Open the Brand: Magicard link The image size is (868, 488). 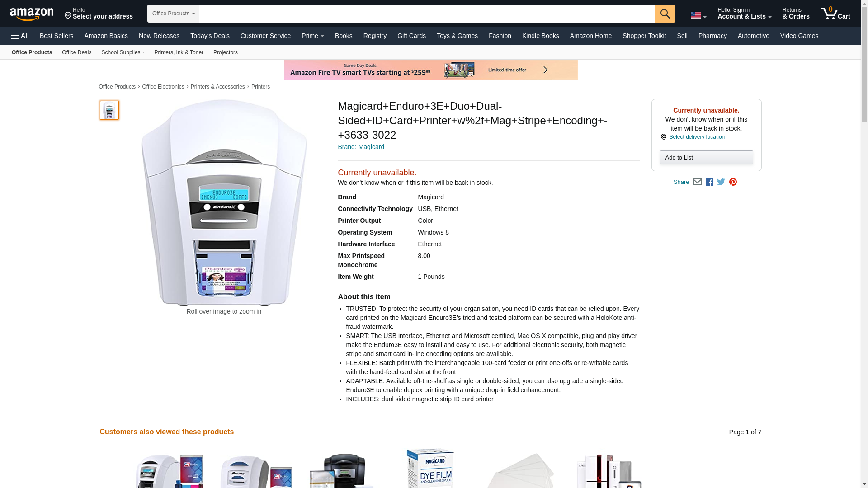[x=361, y=147]
